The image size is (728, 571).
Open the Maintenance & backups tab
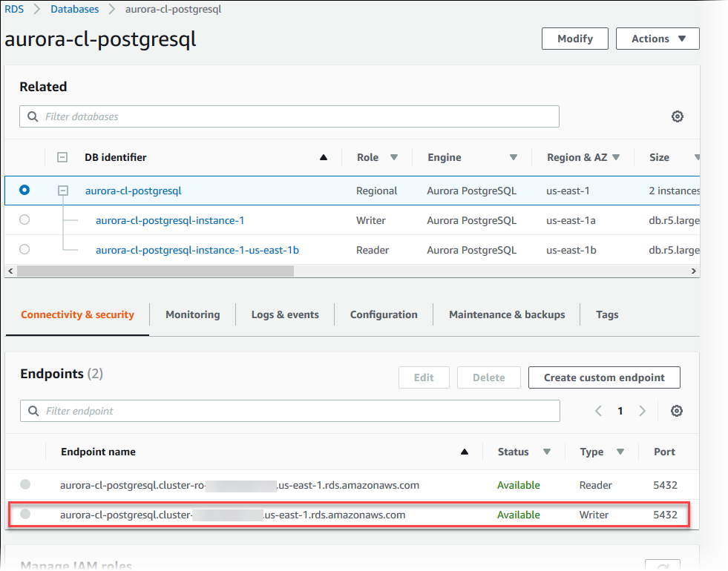pos(506,314)
